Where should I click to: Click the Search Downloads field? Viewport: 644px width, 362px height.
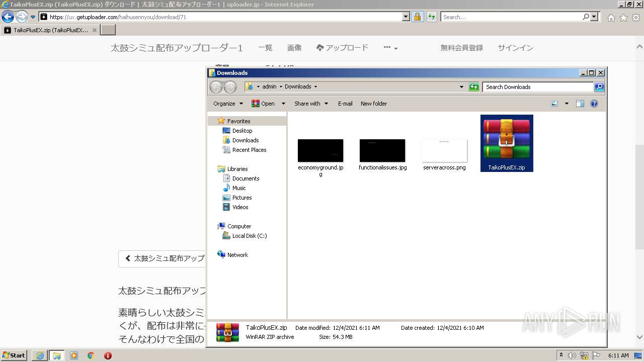click(x=538, y=87)
